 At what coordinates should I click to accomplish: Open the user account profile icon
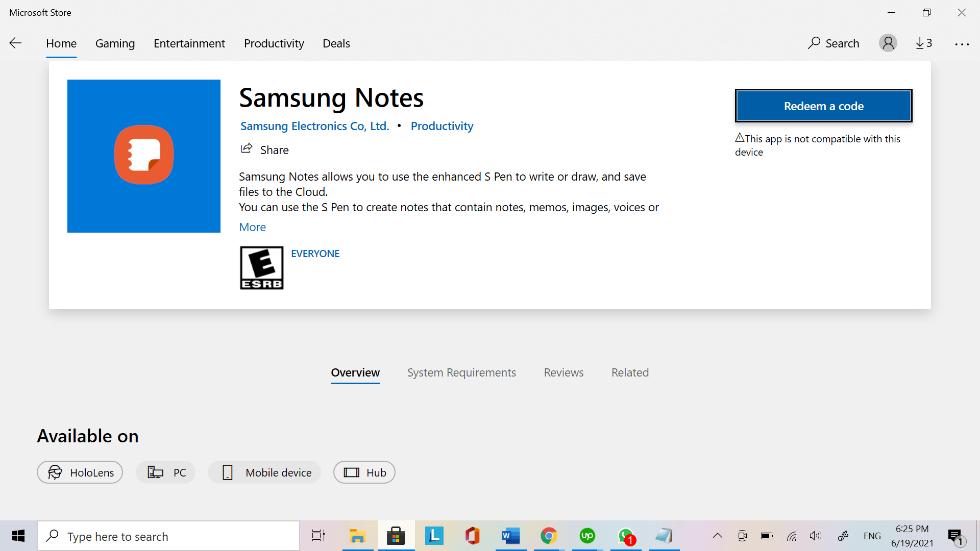point(888,43)
